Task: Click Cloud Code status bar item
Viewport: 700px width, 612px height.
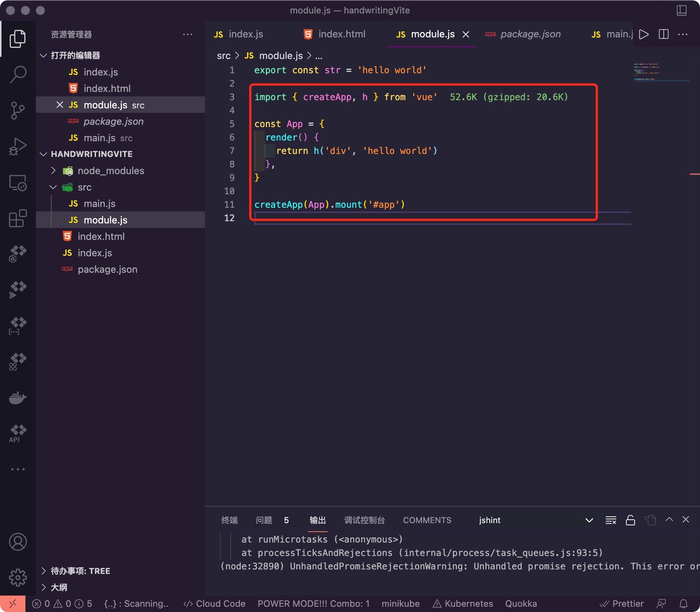Action: tap(214, 604)
